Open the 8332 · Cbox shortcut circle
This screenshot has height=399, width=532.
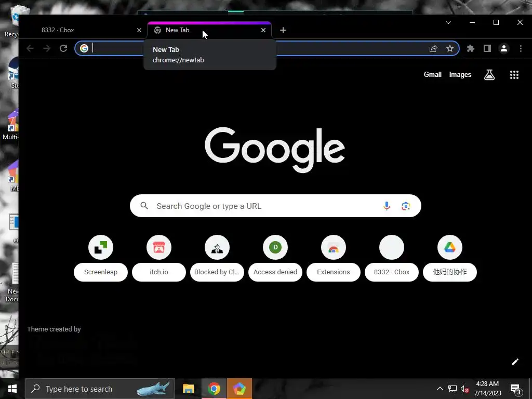click(x=392, y=247)
